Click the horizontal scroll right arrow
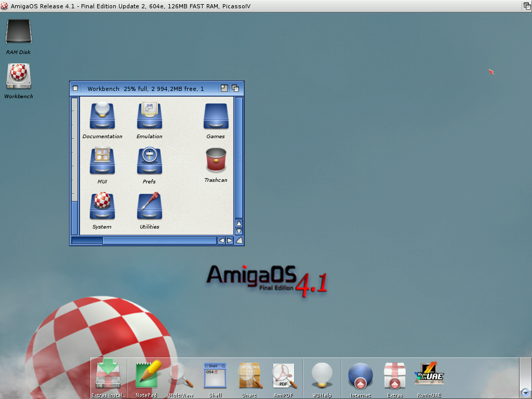This screenshot has width=532, height=399. coord(230,241)
